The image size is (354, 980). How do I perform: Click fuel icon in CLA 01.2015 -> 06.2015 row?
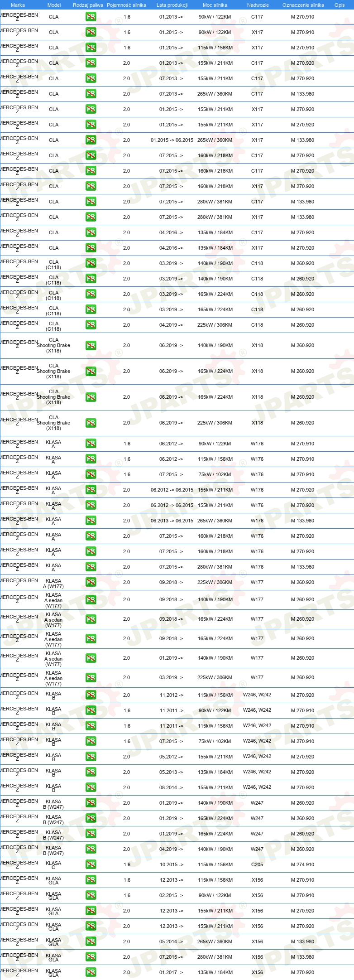[91, 140]
